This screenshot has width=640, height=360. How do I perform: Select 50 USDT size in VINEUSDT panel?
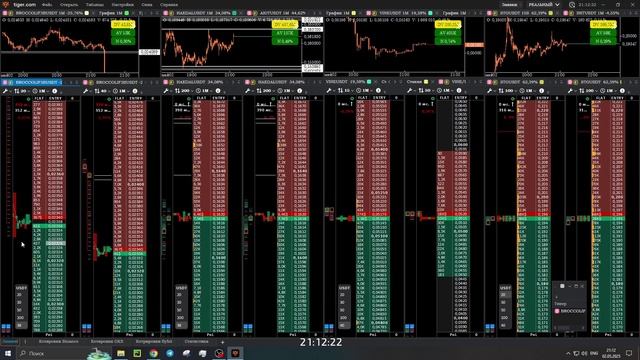pyautogui.click(x=343, y=310)
